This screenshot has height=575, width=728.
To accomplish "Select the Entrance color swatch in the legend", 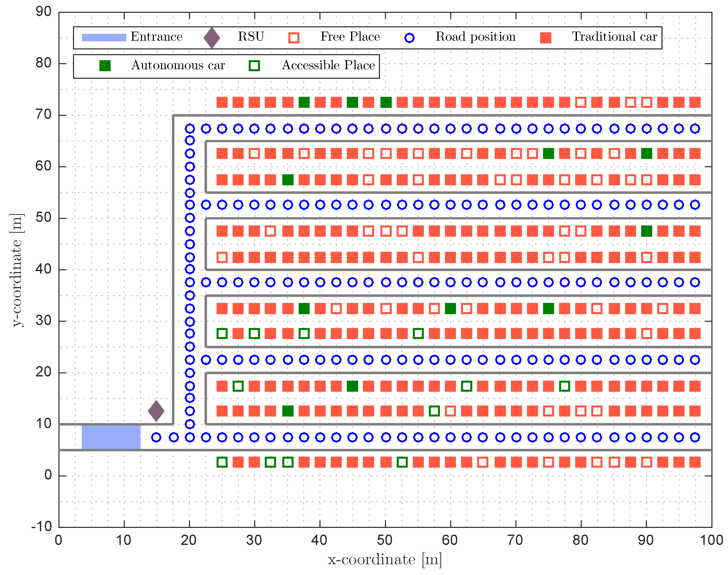I will pyautogui.click(x=104, y=37).
